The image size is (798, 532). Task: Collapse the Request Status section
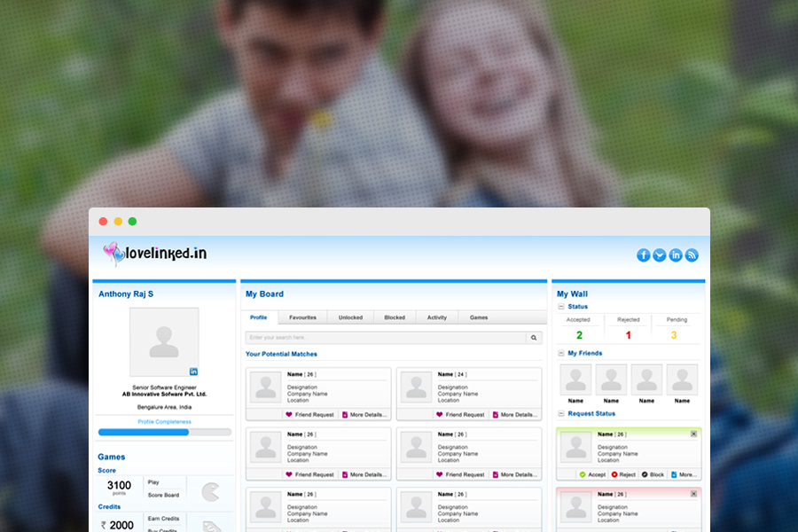(x=561, y=413)
